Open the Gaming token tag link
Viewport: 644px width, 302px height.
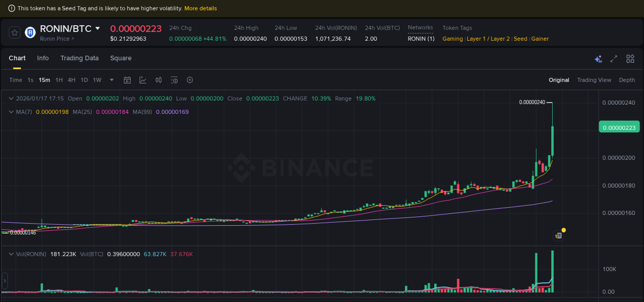click(452, 39)
